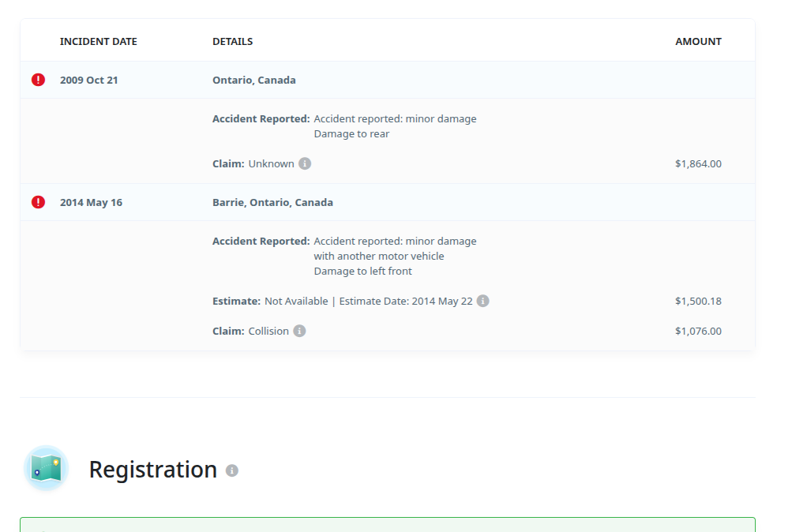The width and height of the screenshot is (807, 532).
Task: Click the Incident Date column header
Action: click(98, 42)
